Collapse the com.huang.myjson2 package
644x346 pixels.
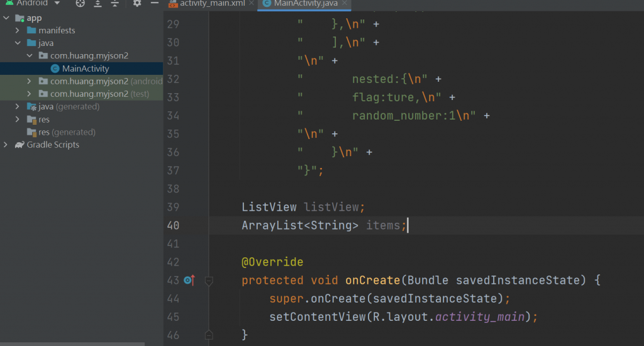[30, 55]
